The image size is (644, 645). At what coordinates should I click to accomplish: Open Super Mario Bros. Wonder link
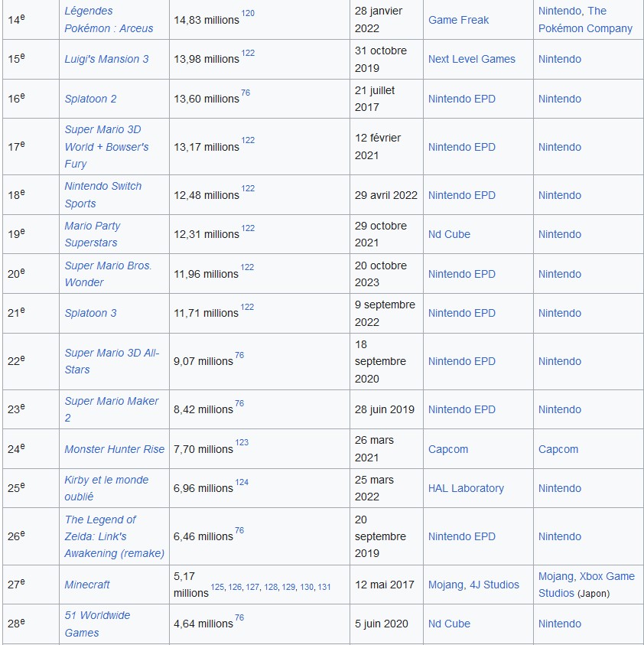coord(108,274)
